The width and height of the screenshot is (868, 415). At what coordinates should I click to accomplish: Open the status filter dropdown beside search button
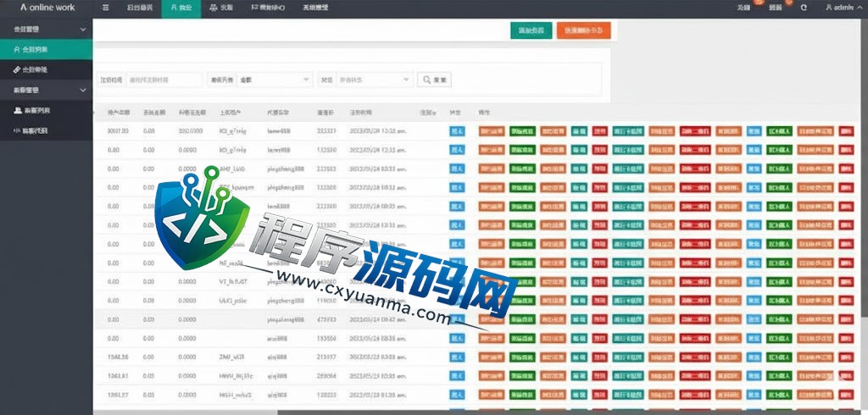375,80
